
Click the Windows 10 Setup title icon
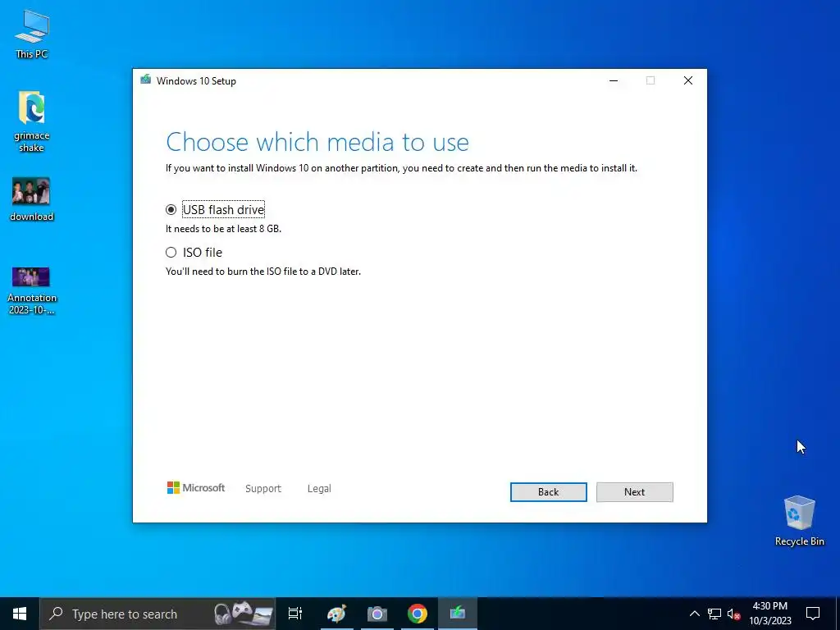(145, 80)
